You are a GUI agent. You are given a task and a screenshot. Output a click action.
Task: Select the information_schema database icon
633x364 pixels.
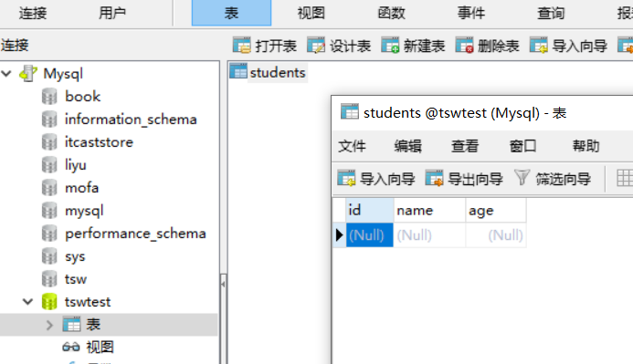coord(49,120)
